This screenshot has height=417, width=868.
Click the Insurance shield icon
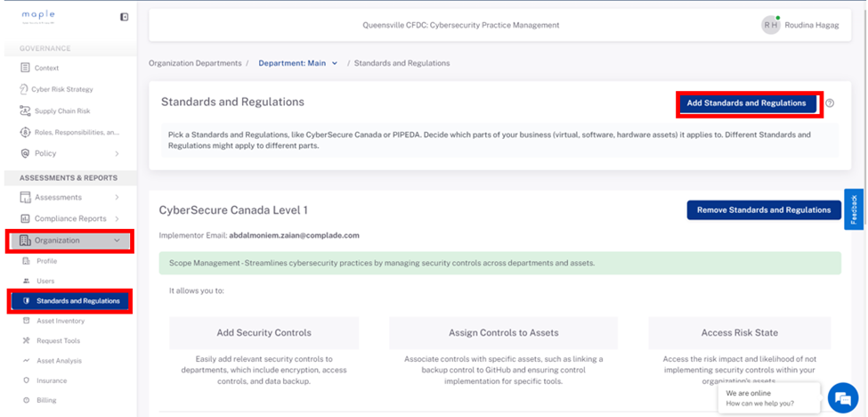26,380
